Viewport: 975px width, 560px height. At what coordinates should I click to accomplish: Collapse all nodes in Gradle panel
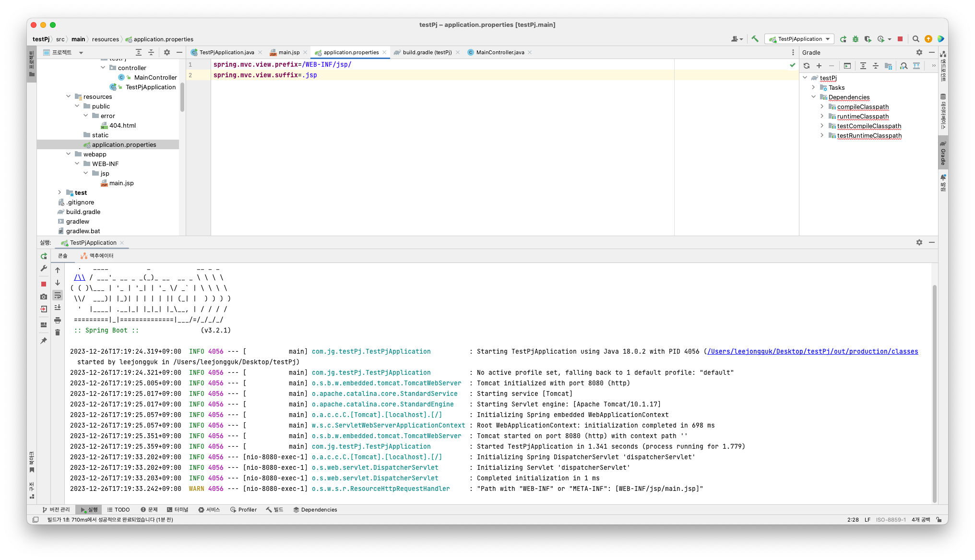coord(876,66)
